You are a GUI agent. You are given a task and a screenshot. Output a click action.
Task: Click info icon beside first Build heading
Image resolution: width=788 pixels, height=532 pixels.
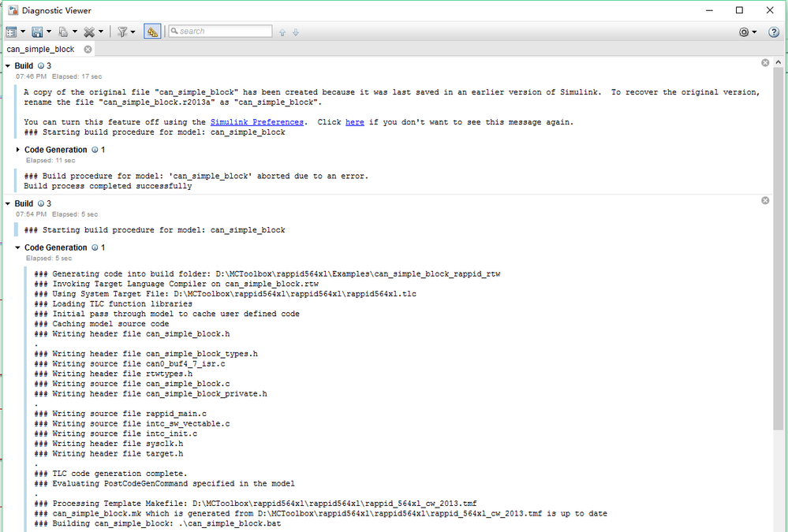point(41,65)
